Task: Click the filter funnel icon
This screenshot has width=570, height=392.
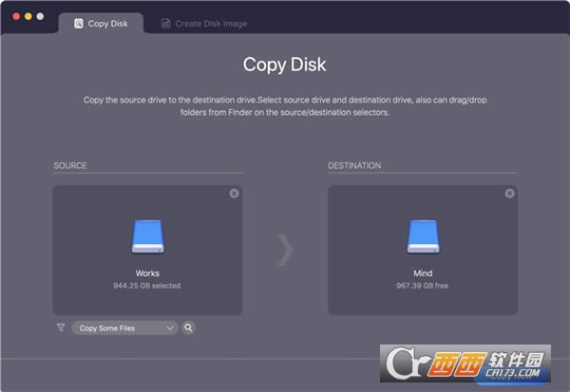Action: 61,328
